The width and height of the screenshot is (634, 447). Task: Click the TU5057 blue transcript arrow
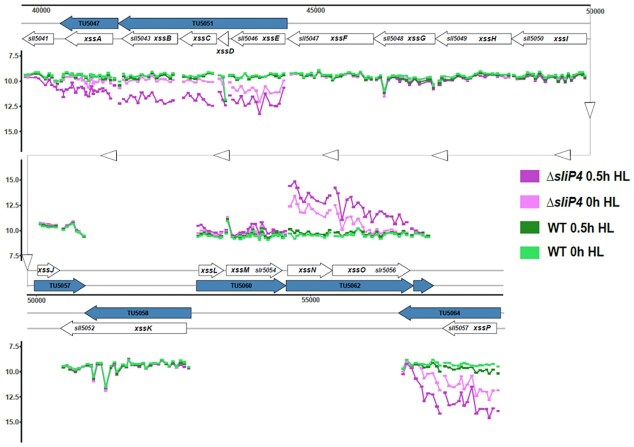[60, 286]
